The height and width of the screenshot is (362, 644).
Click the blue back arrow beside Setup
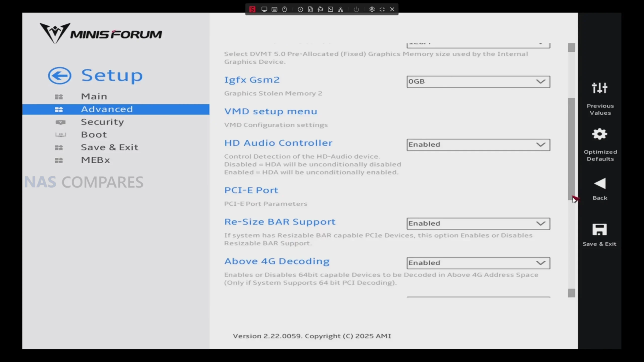[x=60, y=75]
